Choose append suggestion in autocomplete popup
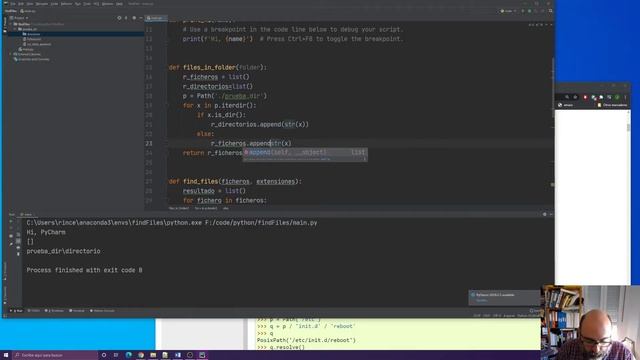 (305, 152)
